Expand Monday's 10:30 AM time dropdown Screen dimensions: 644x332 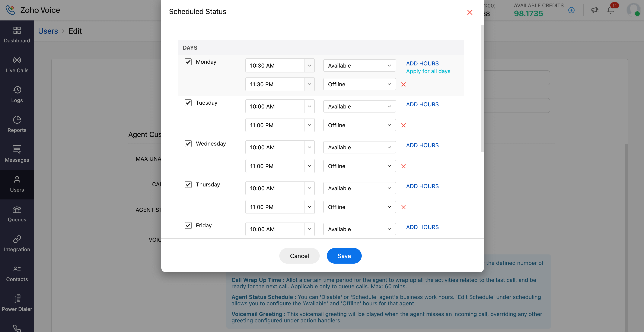pyautogui.click(x=309, y=66)
